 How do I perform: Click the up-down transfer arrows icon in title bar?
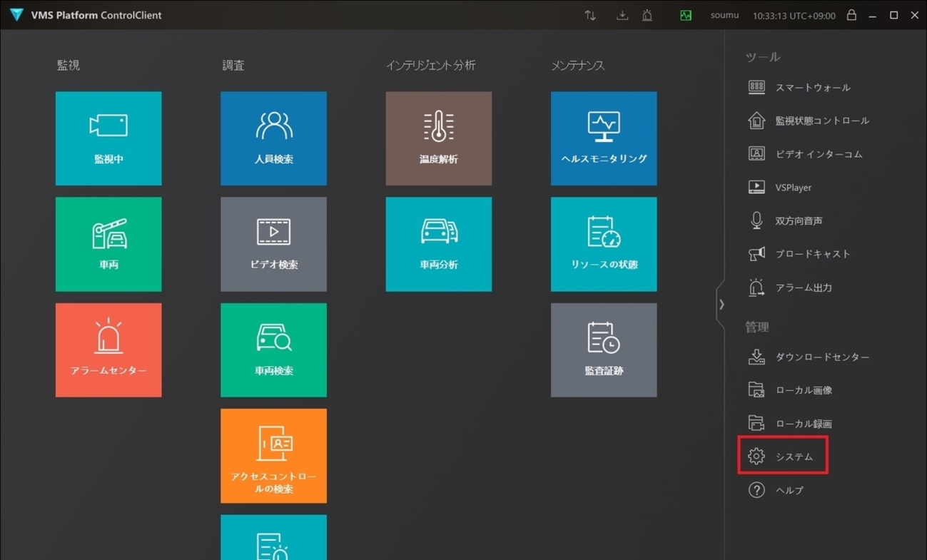590,15
